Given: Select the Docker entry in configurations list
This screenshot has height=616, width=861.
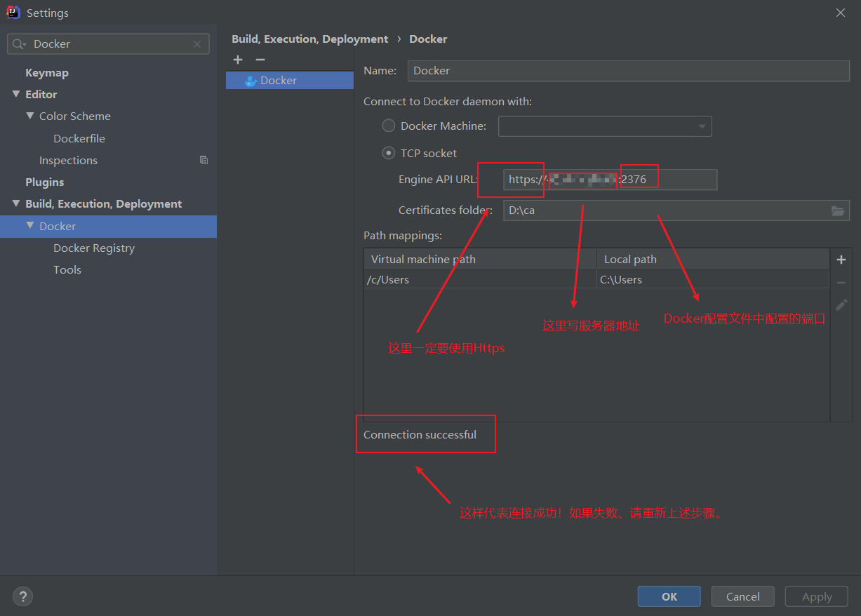Looking at the screenshot, I should click(290, 81).
